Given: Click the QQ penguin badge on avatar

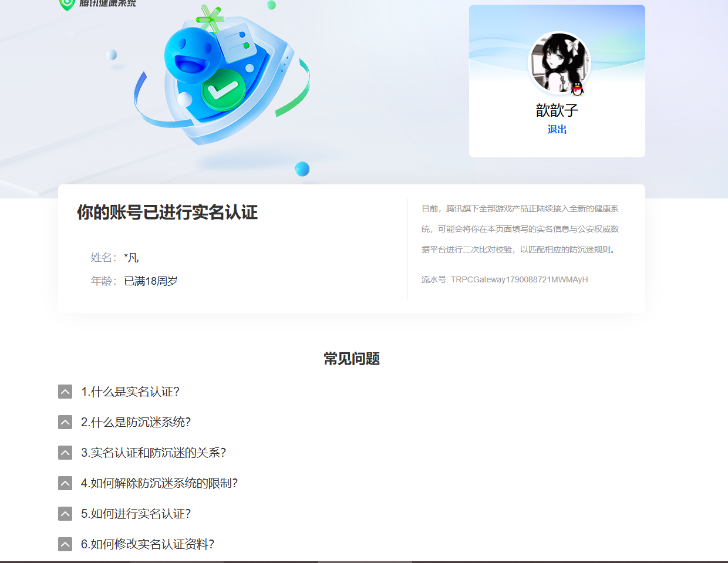Looking at the screenshot, I should point(578,89).
